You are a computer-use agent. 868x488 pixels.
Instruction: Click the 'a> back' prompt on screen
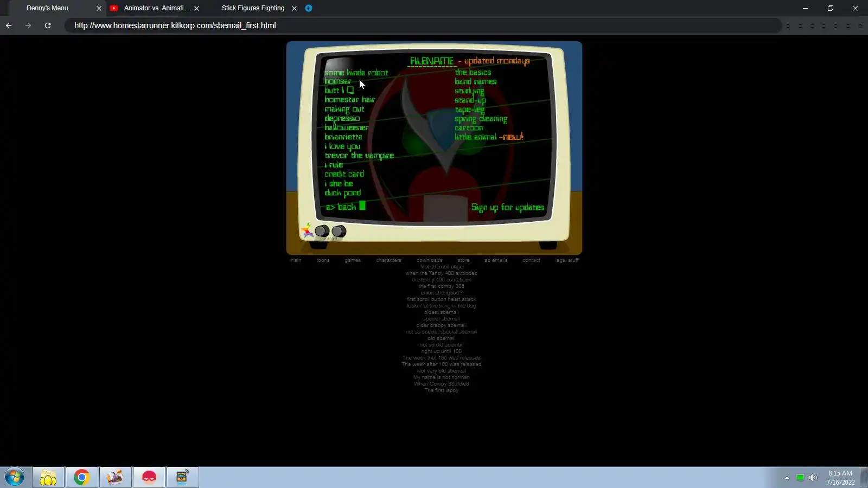[x=346, y=207]
